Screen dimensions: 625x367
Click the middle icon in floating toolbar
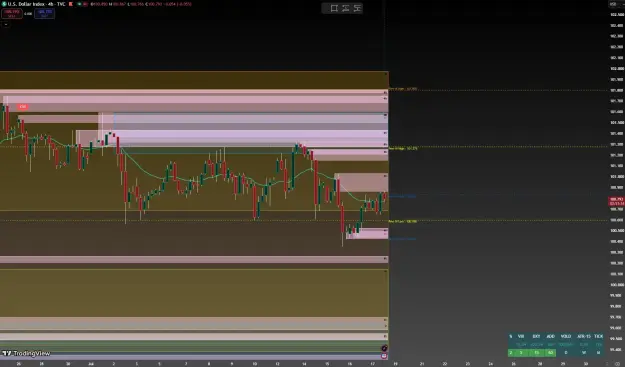[345, 8]
